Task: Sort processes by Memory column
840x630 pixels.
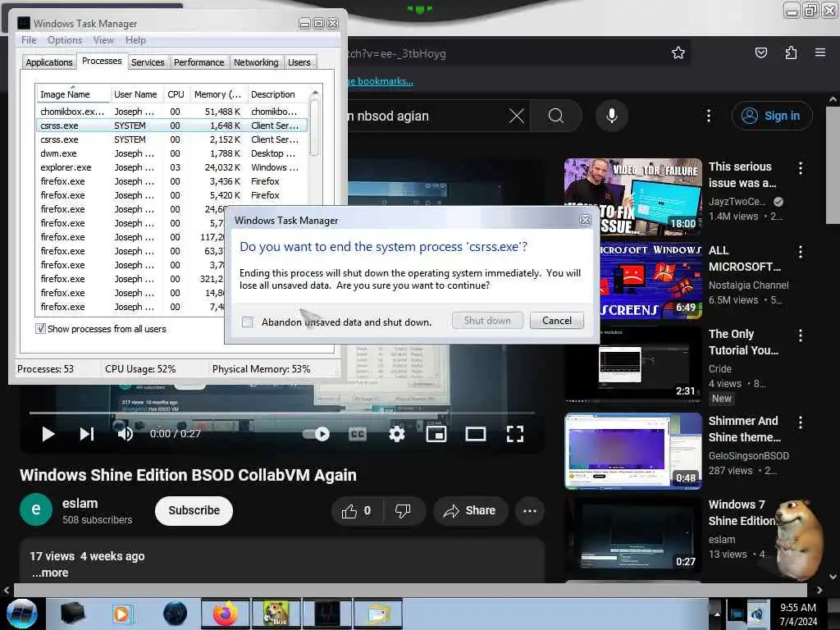Action: [x=218, y=94]
